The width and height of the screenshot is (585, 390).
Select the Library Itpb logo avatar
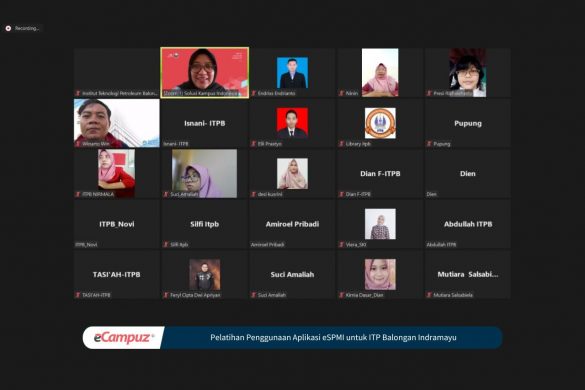click(380, 123)
